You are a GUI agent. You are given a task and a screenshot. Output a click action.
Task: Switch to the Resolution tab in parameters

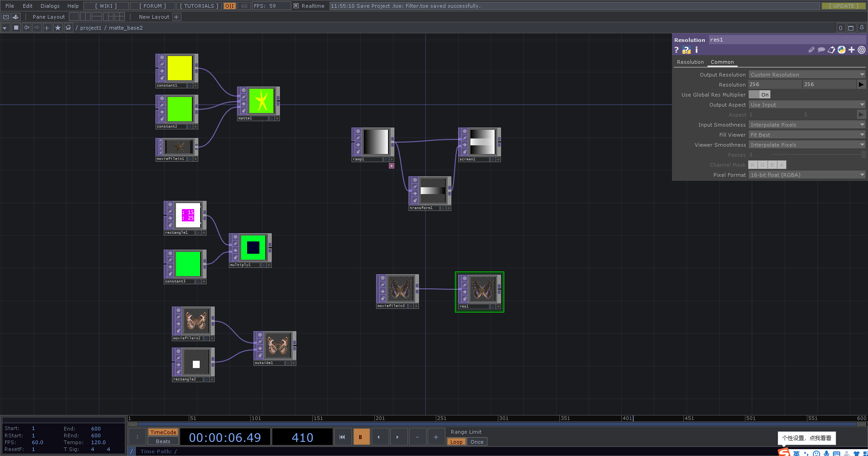tap(690, 62)
